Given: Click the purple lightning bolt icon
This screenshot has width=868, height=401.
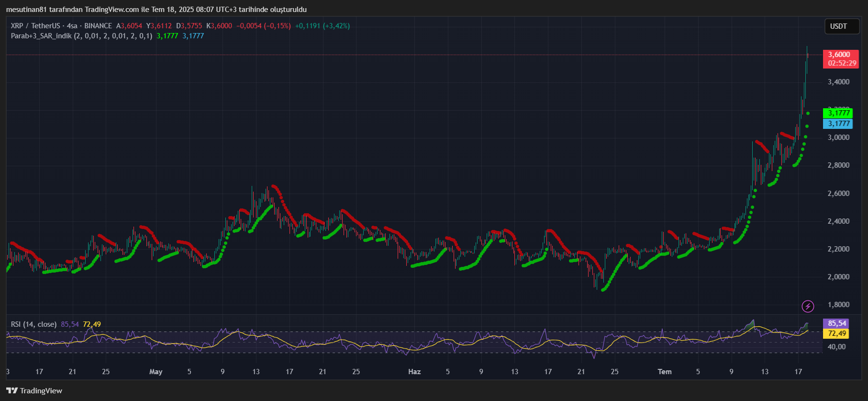Looking at the screenshot, I should click(808, 306).
